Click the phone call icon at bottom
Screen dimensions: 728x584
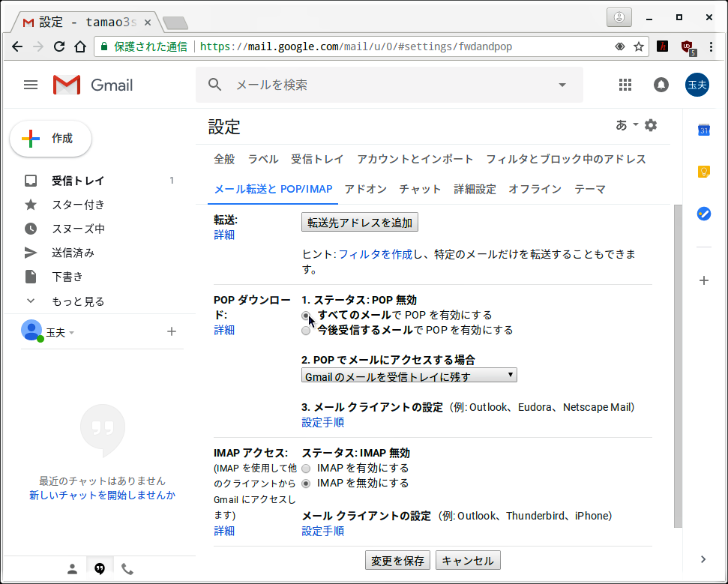click(x=127, y=568)
